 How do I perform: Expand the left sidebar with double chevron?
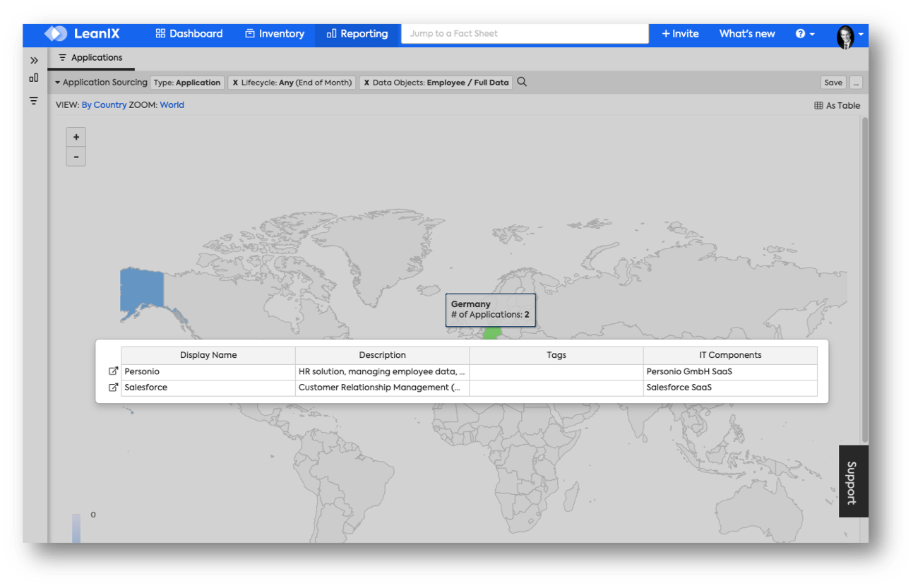tap(34, 61)
